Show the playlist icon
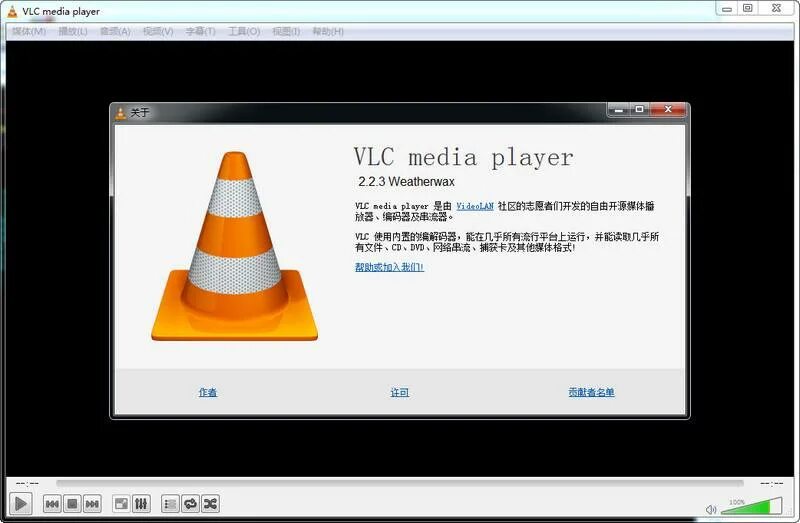 click(x=170, y=504)
